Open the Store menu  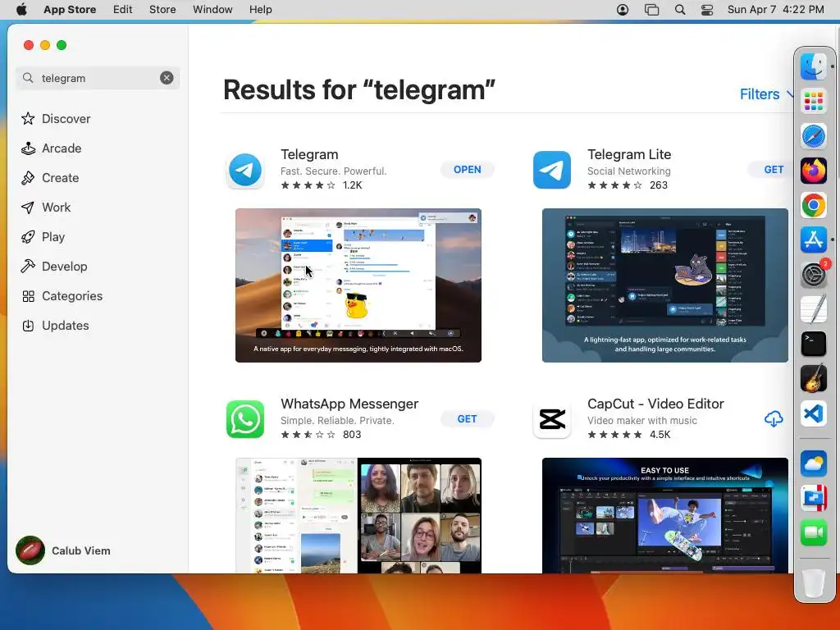tap(162, 10)
